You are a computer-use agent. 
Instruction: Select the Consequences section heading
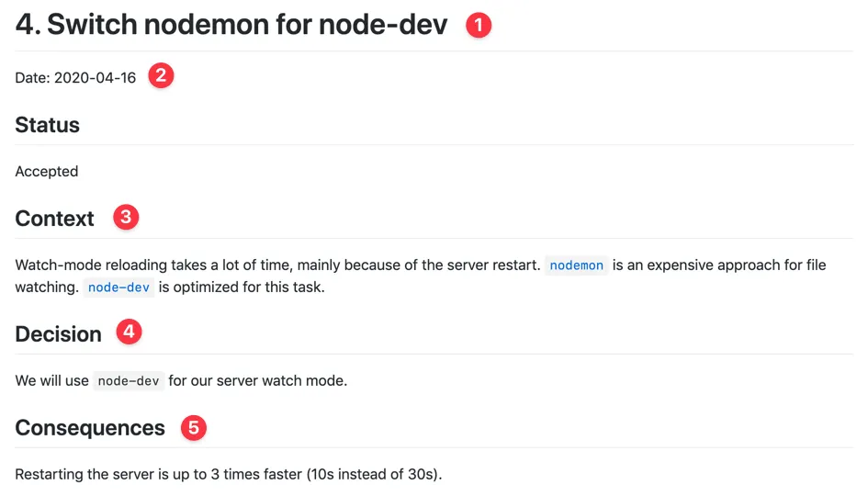coord(90,428)
